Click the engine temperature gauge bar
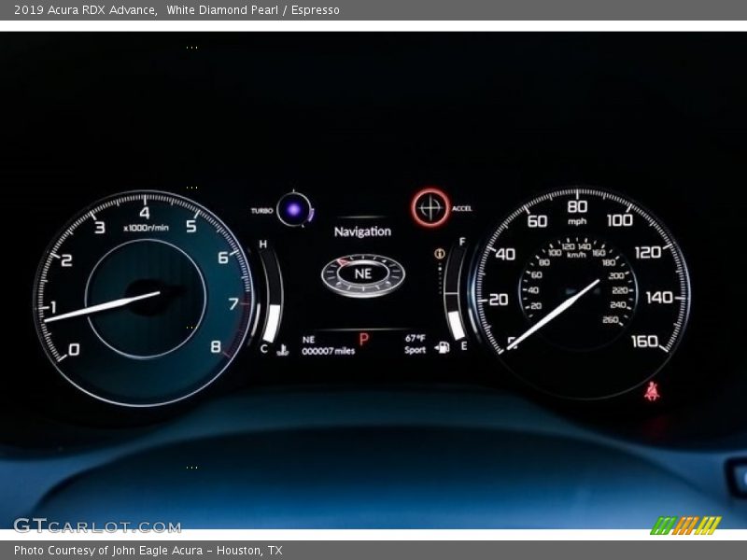Image resolution: width=747 pixels, height=560 pixels. pos(270,293)
